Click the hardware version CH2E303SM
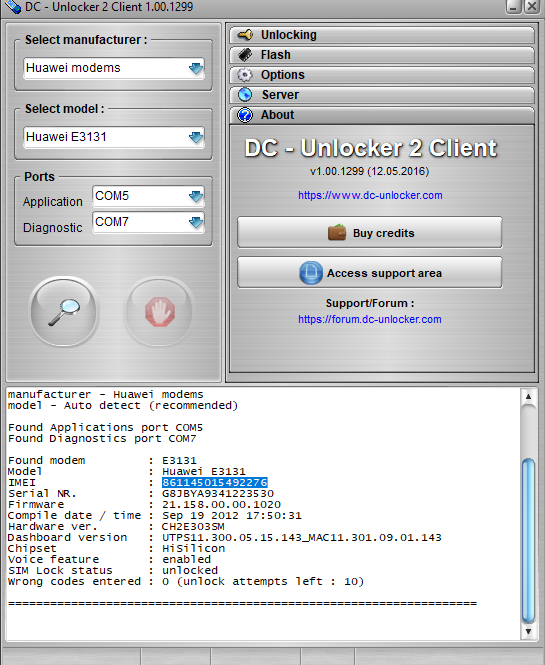The image size is (545, 665). [193, 527]
